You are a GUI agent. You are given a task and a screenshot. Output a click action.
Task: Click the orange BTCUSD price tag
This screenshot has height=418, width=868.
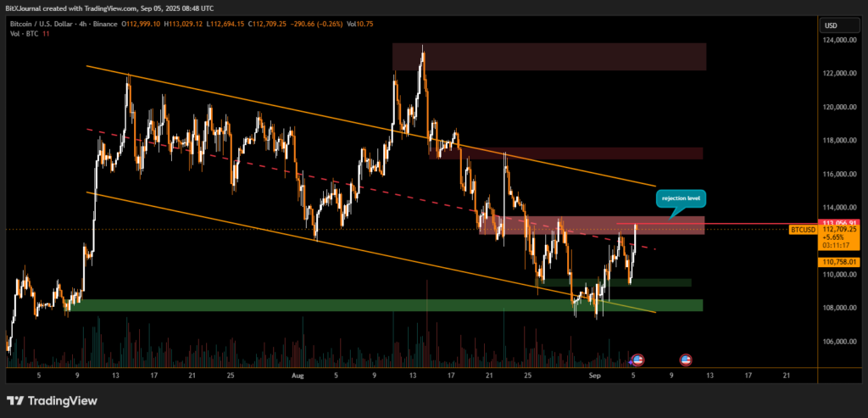pos(803,229)
